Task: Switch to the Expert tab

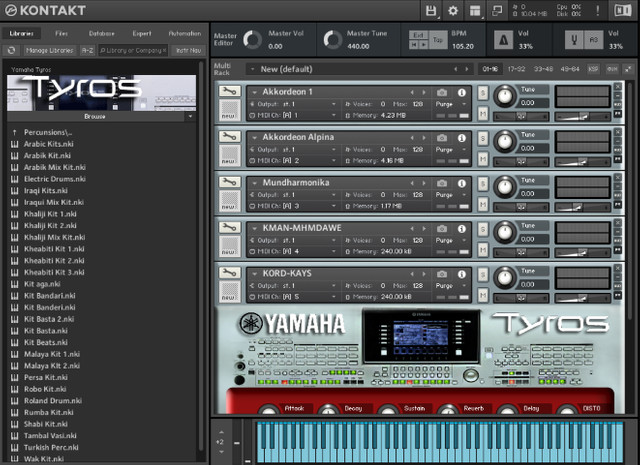Action: tap(142, 33)
